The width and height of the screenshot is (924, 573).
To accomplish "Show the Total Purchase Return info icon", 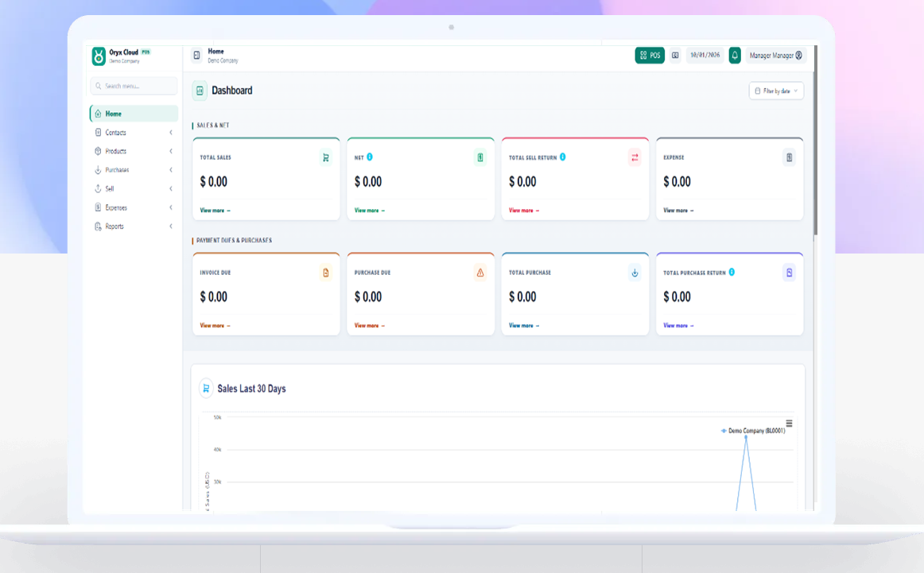I will 732,272.
